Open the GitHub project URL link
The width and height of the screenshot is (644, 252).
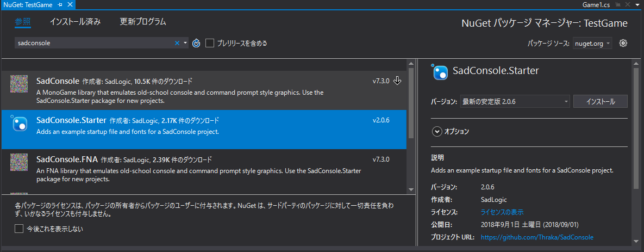pos(537,237)
